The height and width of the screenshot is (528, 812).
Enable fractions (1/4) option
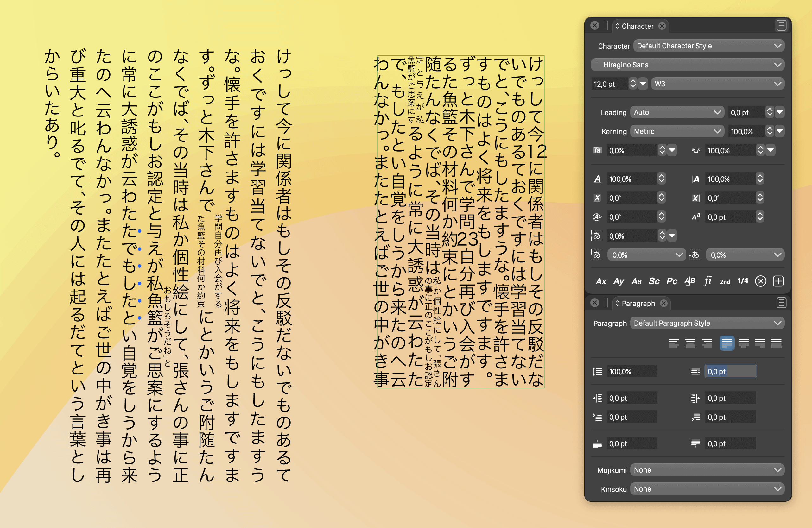click(743, 281)
